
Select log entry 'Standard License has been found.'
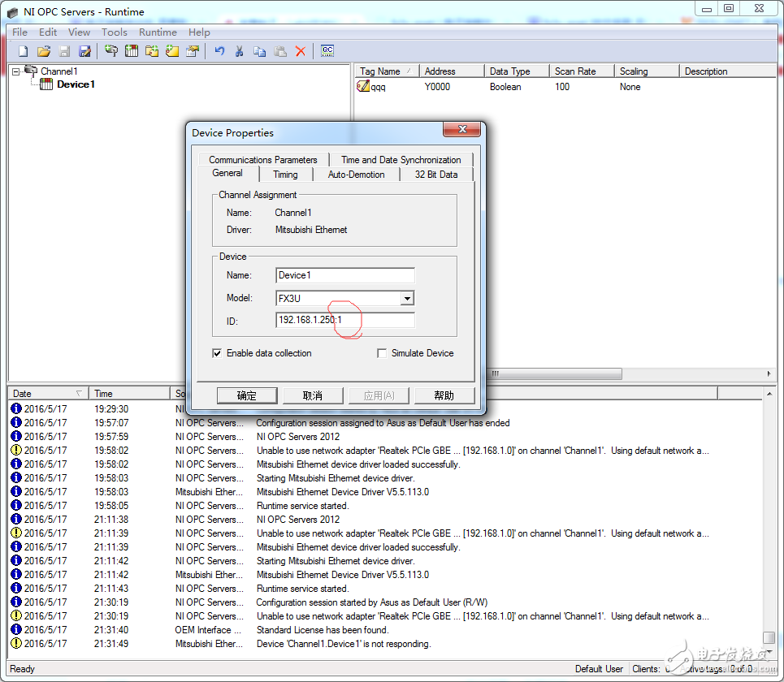tap(385, 629)
